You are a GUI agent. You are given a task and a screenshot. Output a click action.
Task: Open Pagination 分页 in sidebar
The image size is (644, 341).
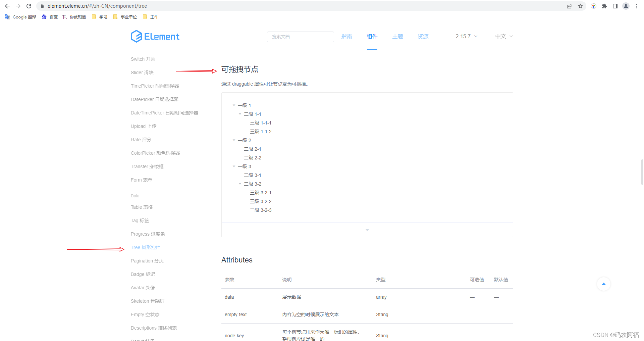[147, 261]
